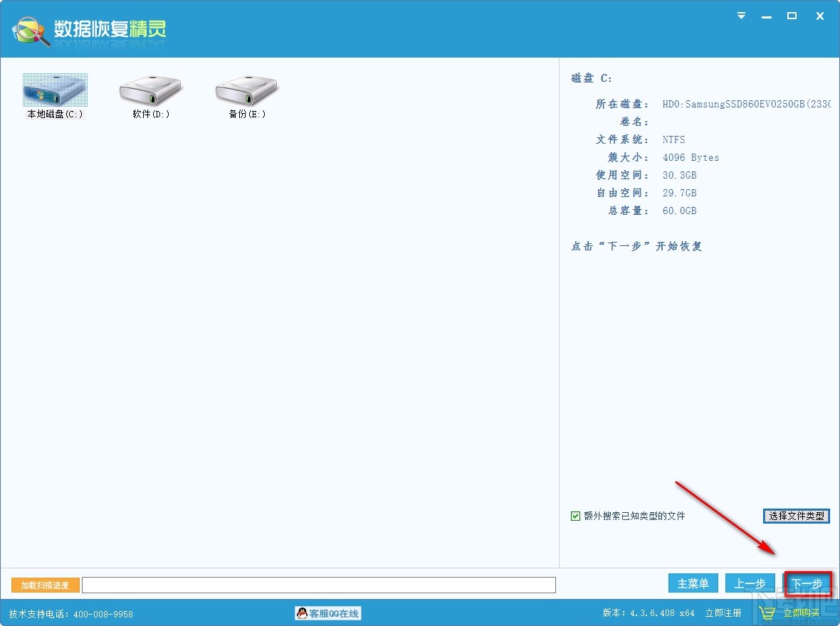Go back with the 上一步 button
840x626 pixels.
pyautogui.click(x=750, y=583)
